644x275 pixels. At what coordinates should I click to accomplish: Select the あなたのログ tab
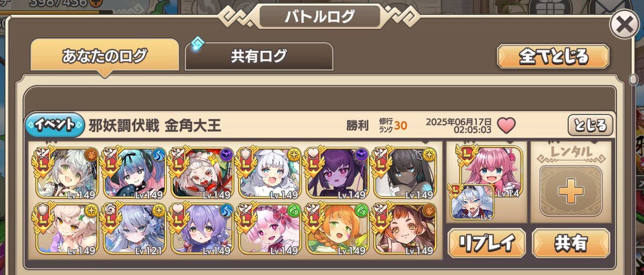click(105, 56)
